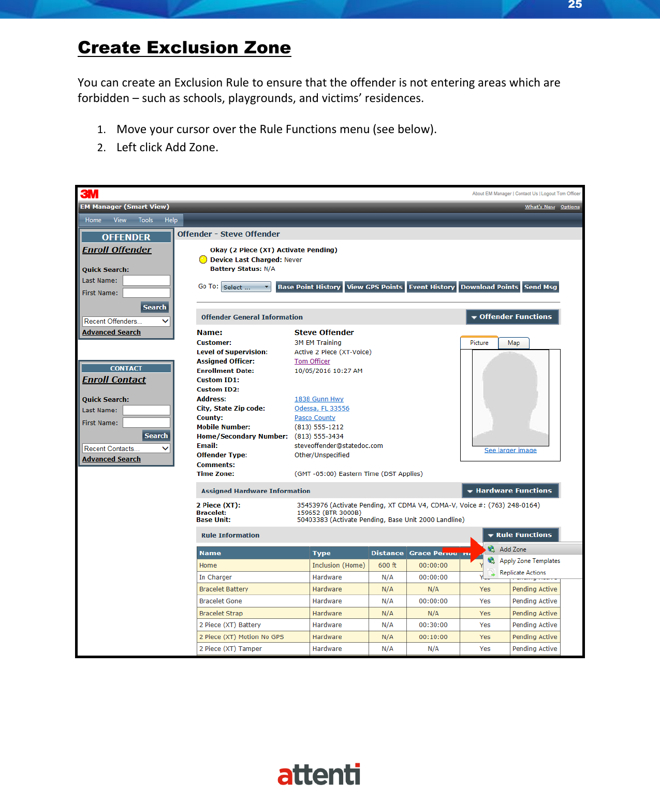Click the contact Search button
Screen dimensions: 660x812
tap(156, 436)
